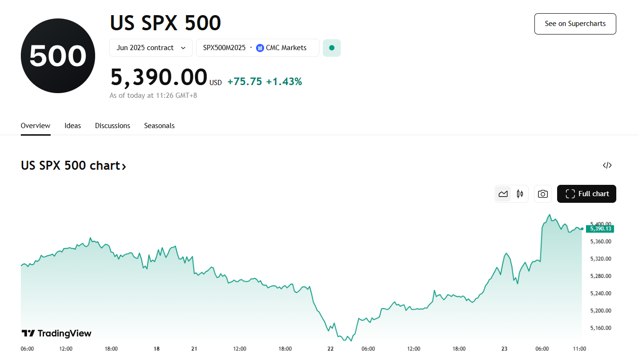This screenshot has height=364, width=639.
Task: Click the CMC Markets broker icon
Action: point(260,48)
